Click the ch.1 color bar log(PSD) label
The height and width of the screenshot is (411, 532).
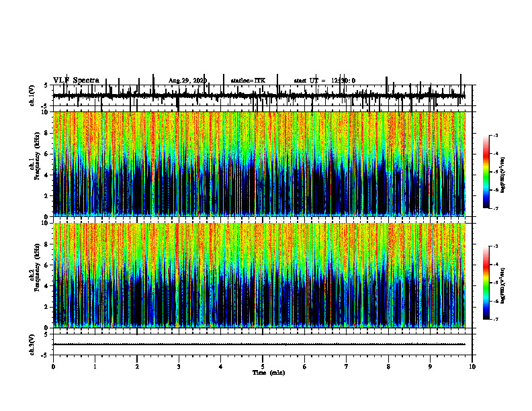coord(503,175)
